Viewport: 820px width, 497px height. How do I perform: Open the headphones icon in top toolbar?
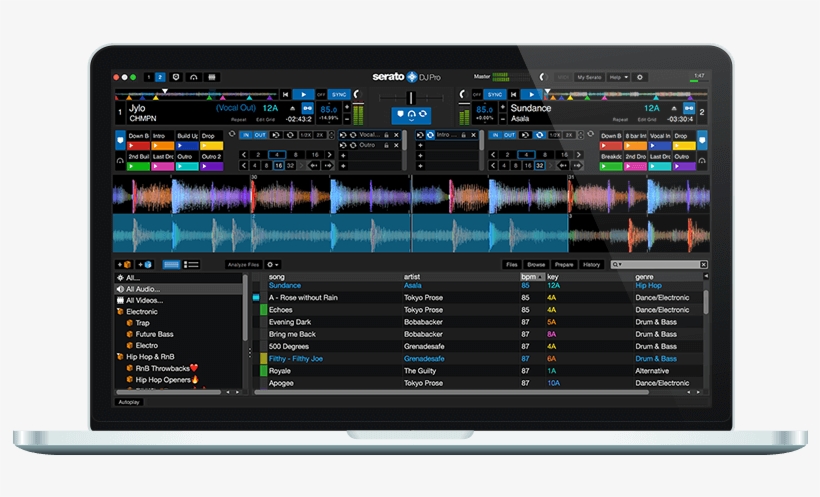pos(193,77)
